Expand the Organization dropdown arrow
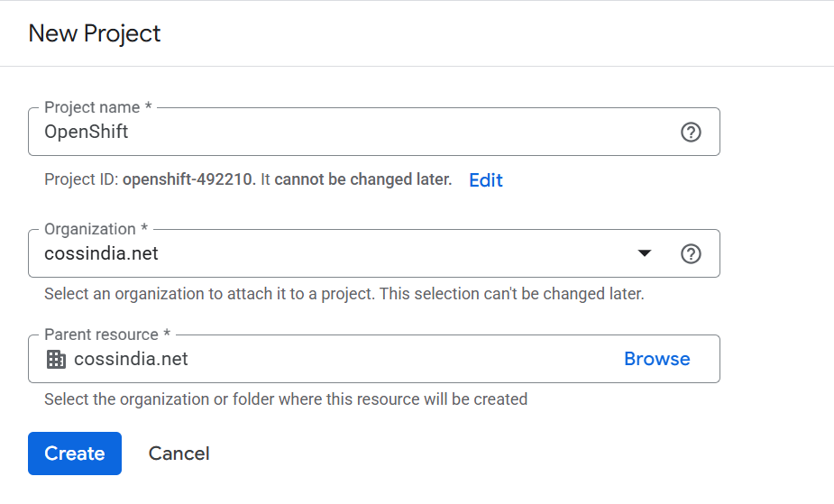This screenshot has height=504, width=834. click(x=644, y=254)
